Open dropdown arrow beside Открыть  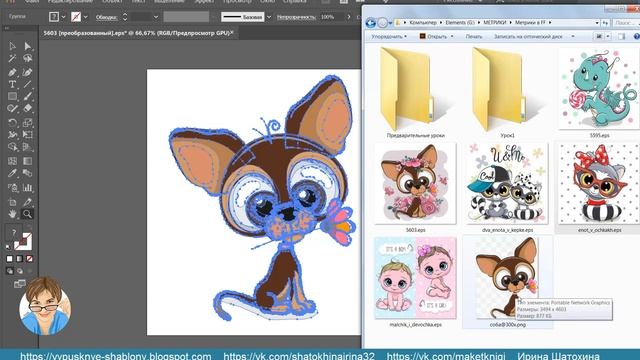click(452, 36)
